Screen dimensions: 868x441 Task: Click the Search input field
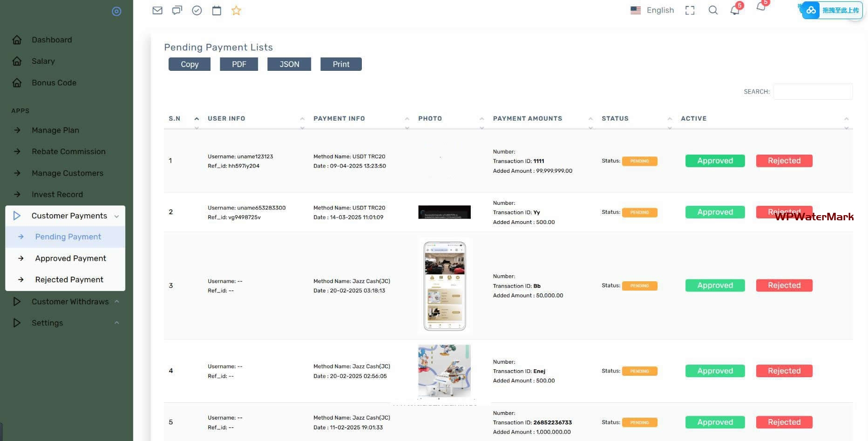(813, 92)
